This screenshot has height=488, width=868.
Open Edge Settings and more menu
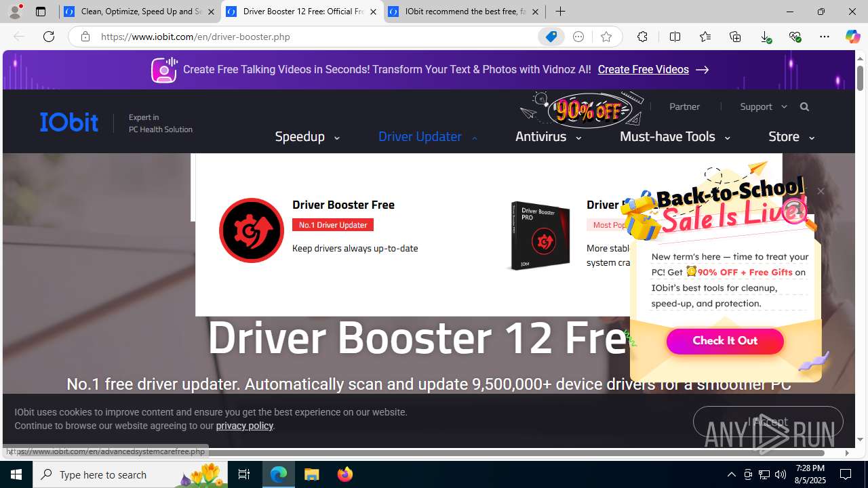coord(825,37)
